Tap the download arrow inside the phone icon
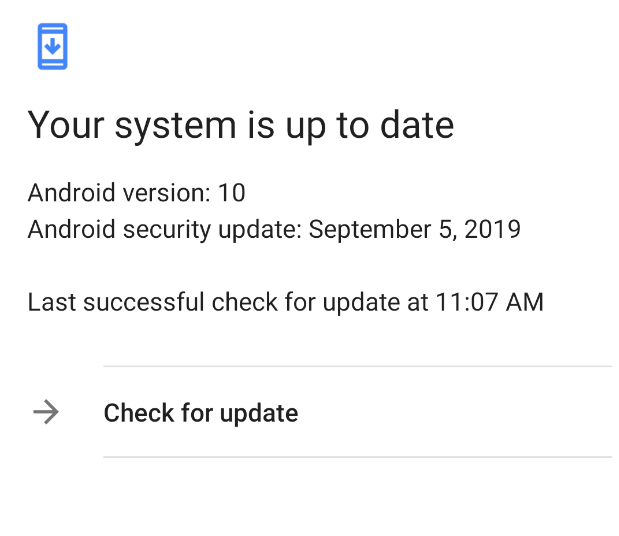Screen dimensions: 619x536 pyautogui.click(x=53, y=45)
